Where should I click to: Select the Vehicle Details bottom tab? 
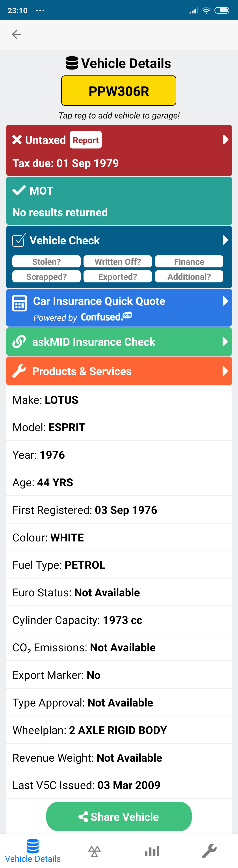(x=33, y=851)
